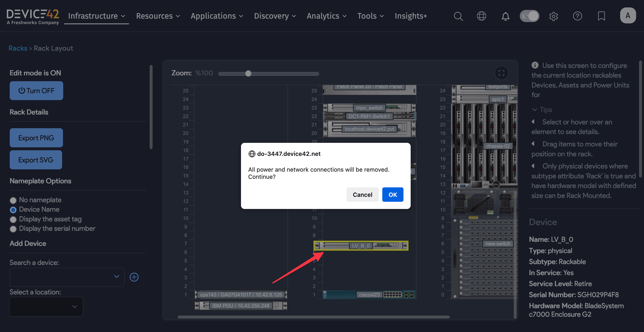Open notifications bell icon
Viewport: 644px width, 332px height.
[505, 16]
